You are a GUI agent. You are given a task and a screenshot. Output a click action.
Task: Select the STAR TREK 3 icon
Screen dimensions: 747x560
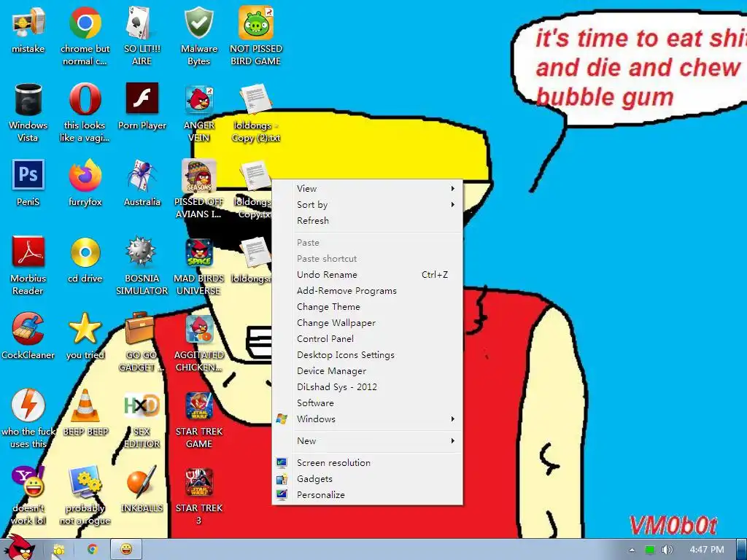tap(199, 496)
